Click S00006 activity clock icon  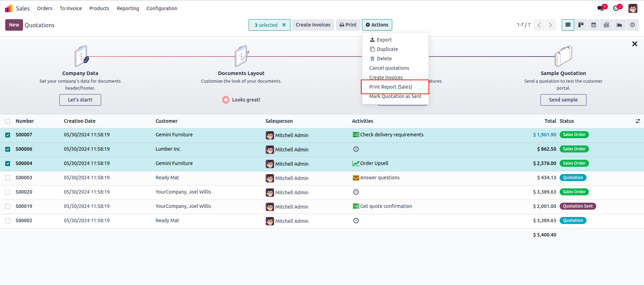356,149
